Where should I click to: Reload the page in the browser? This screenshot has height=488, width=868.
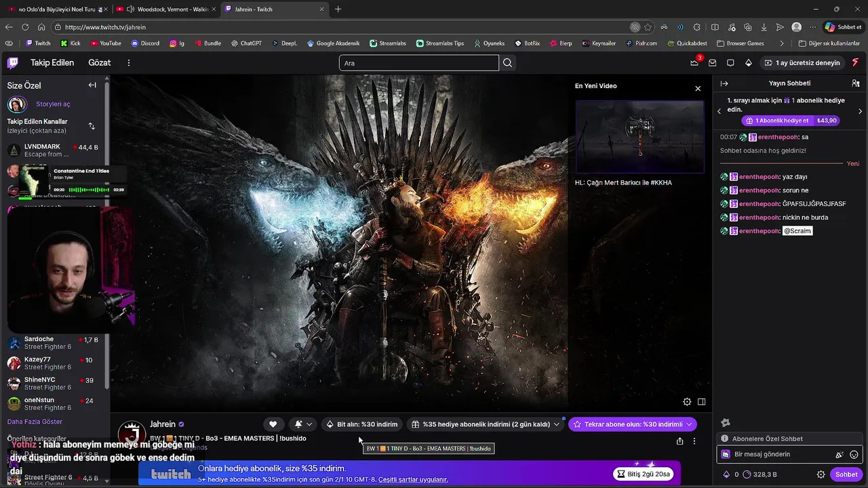(25, 27)
